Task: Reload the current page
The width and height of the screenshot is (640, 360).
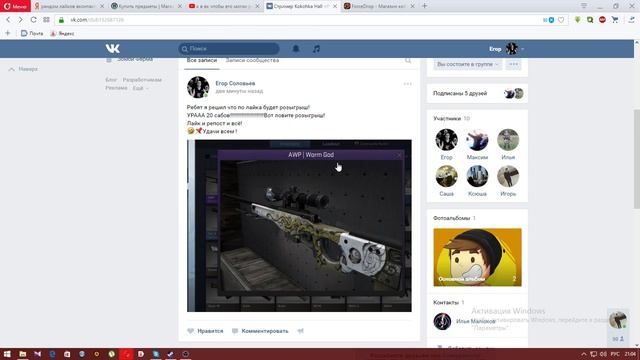Action: click(x=33, y=20)
